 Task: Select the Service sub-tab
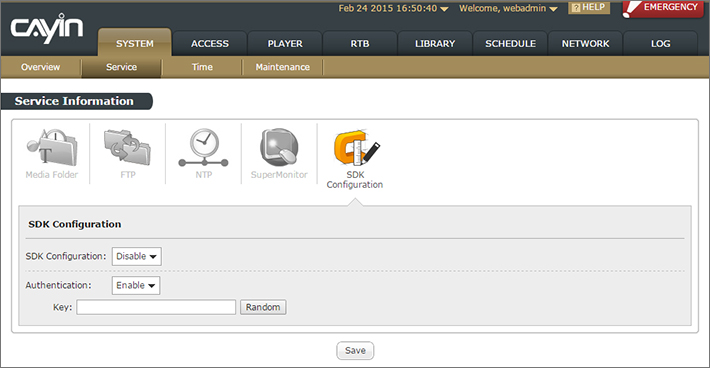coord(121,67)
